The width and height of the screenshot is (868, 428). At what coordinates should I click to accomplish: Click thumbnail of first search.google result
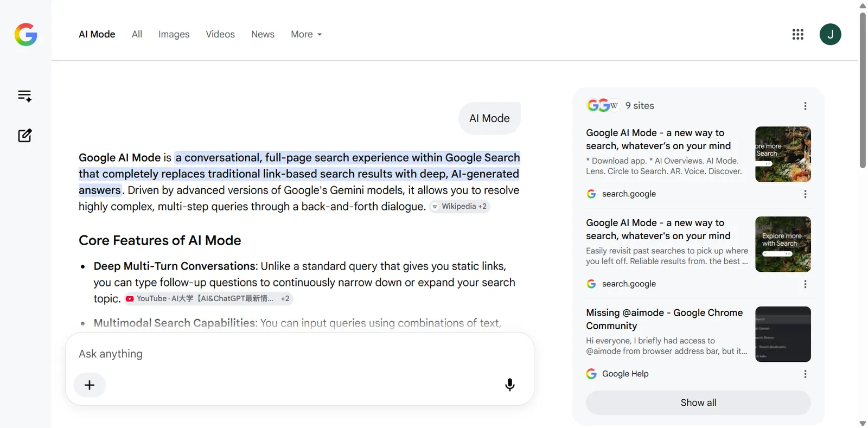[x=783, y=154]
